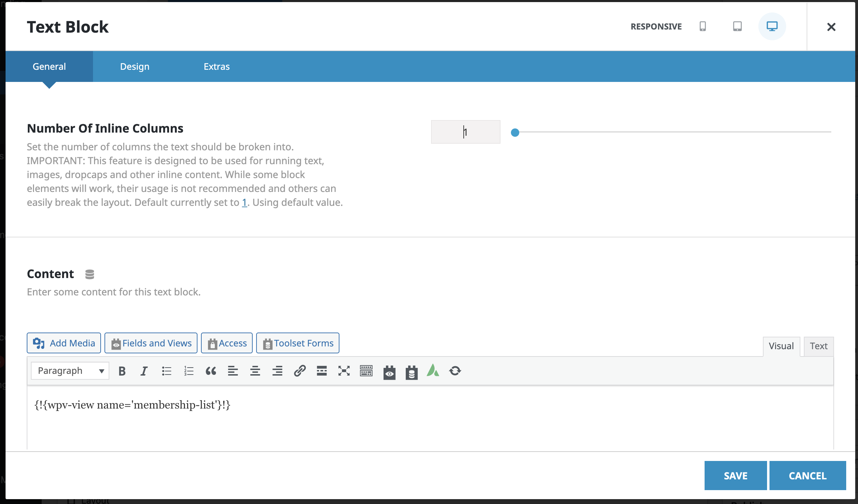Apply blockquote formatting
Screen dimensions: 858x504
point(211,371)
